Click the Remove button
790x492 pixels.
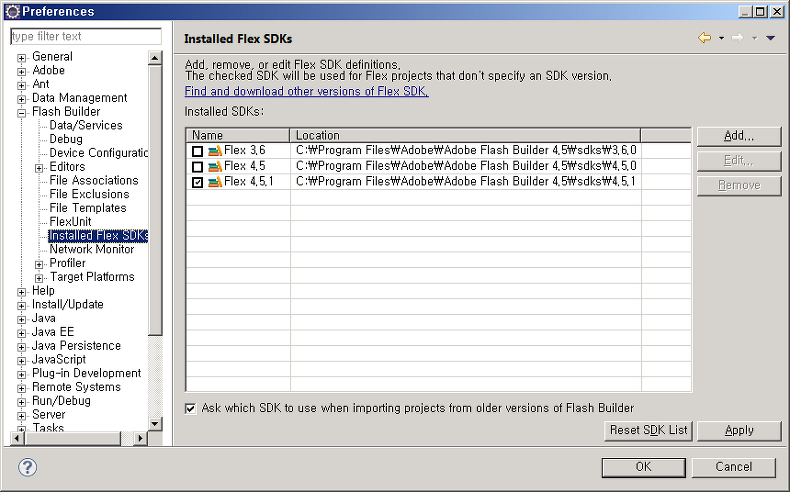(739, 185)
